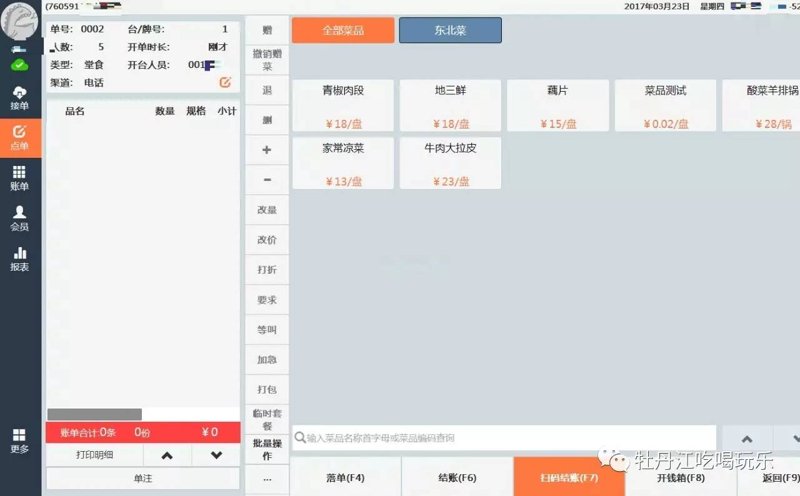800x496 pixels.
Task: Open the 账单 bills sidebar icon
Action: point(19,179)
